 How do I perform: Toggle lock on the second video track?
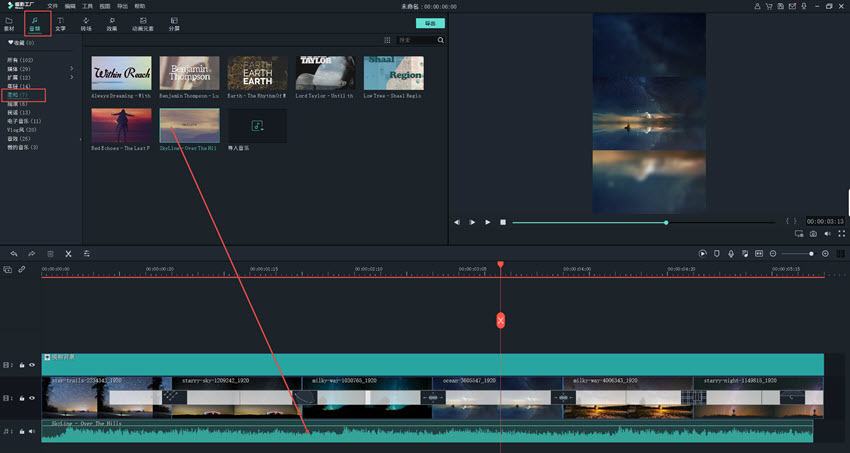22,398
